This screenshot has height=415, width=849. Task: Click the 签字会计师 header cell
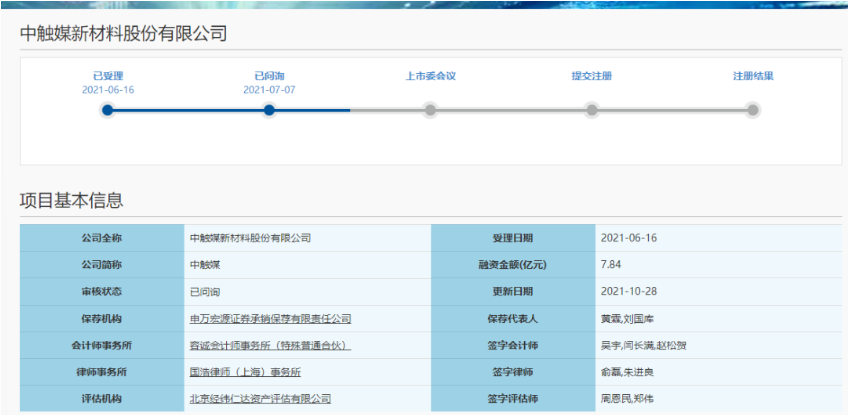click(x=513, y=346)
